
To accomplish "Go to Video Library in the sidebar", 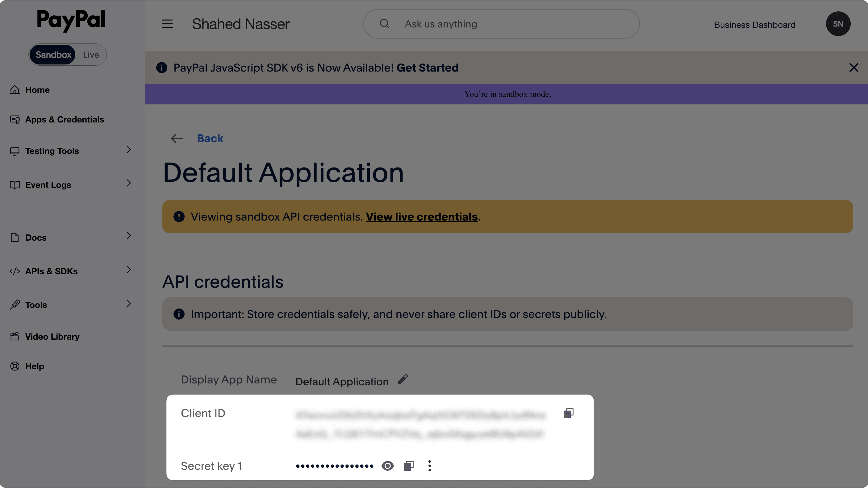I will click(52, 337).
